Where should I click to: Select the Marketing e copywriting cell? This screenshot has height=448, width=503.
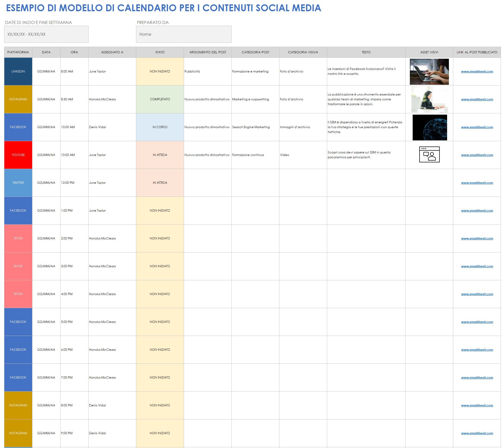point(255,99)
